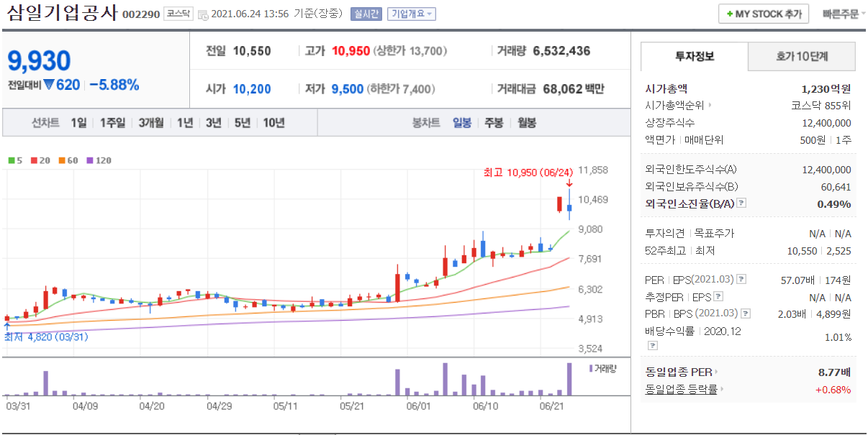Click the blue arrow at the 최저 4,820 marker
This screenshot has height=435, width=868.
pyautogui.click(x=7, y=327)
